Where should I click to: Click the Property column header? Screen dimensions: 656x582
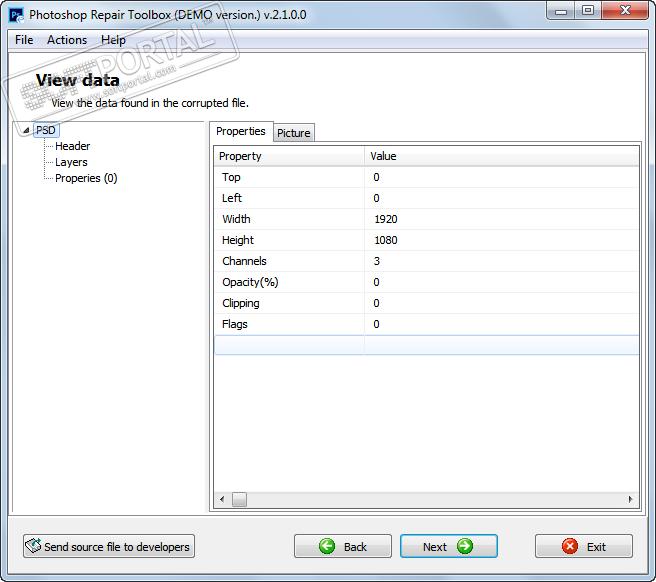point(289,156)
